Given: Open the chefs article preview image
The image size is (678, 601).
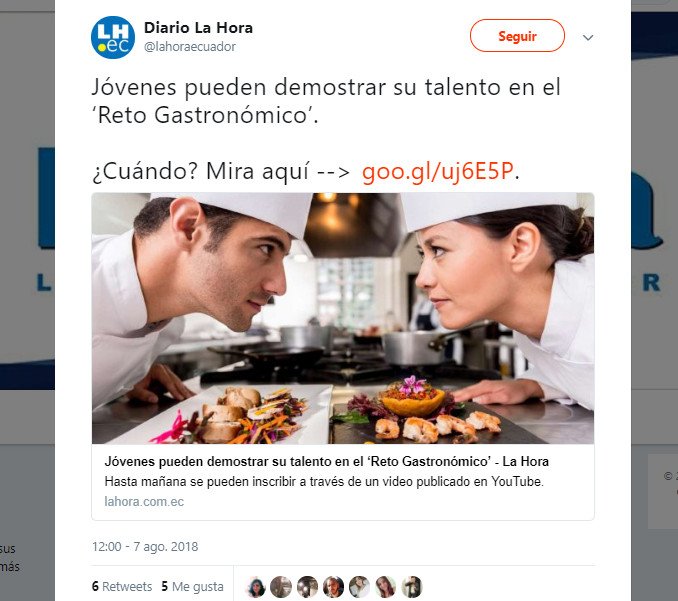Looking at the screenshot, I should click(x=343, y=318).
